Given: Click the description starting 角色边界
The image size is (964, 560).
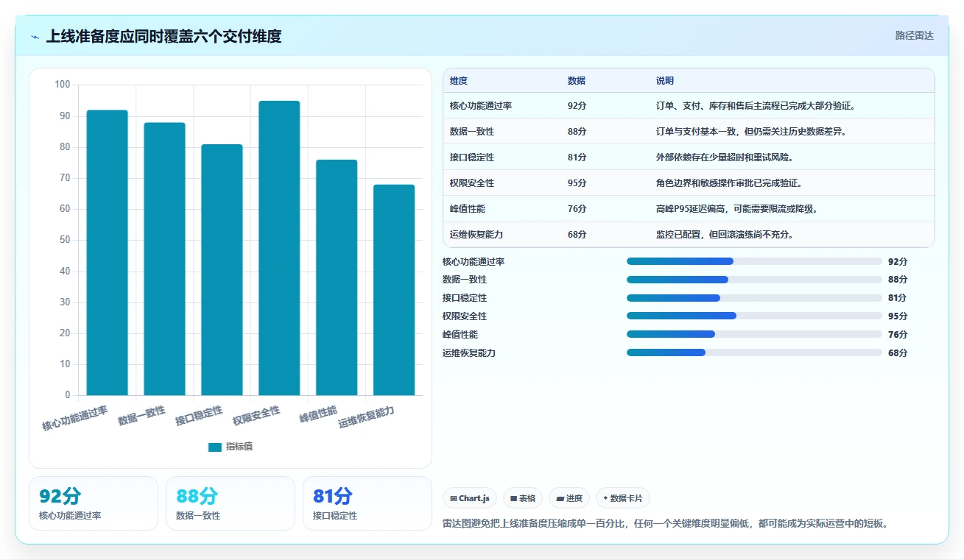Looking at the screenshot, I should coord(729,183).
